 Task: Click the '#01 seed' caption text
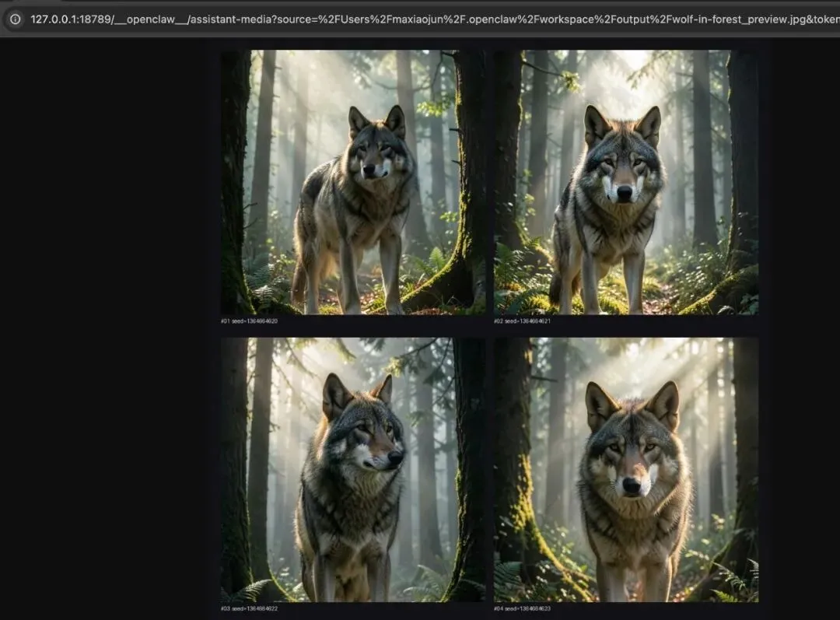pos(249,321)
